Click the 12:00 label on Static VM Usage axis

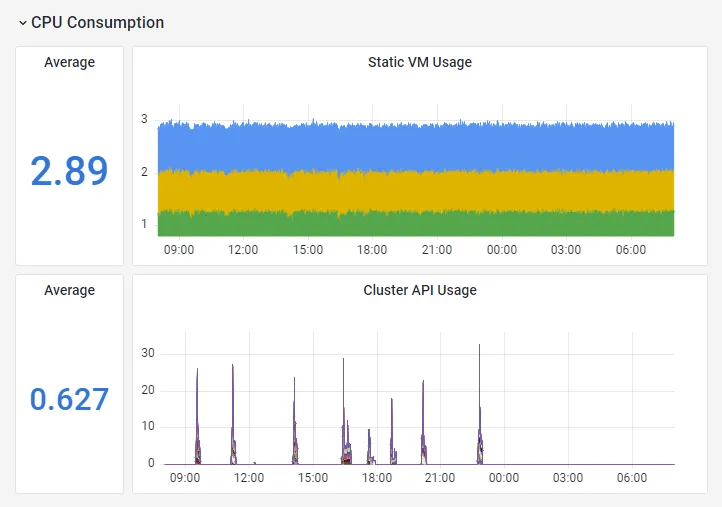pyautogui.click(x=243, y=250)
